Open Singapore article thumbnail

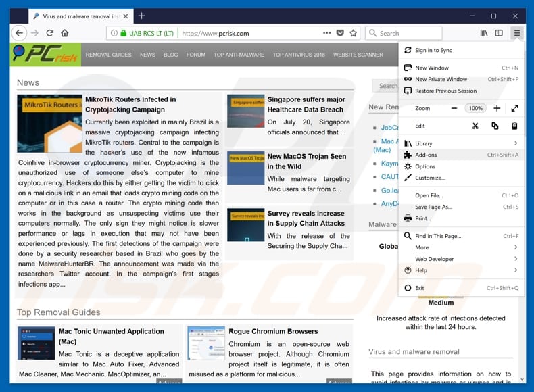click(x=245, y=111)
